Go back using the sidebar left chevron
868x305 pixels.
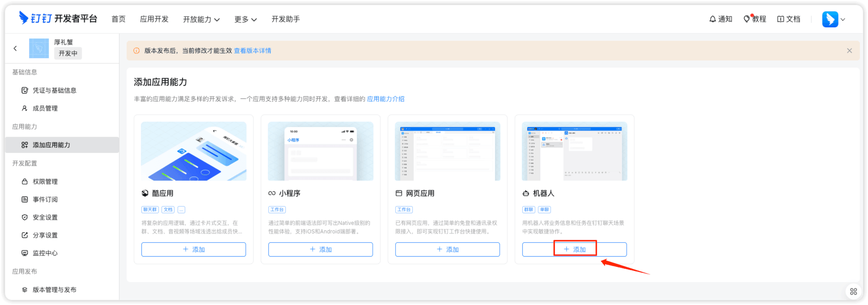[15, 48]
